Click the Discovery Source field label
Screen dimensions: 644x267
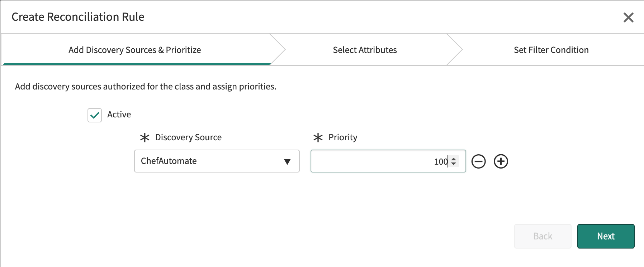coord(188,137)
